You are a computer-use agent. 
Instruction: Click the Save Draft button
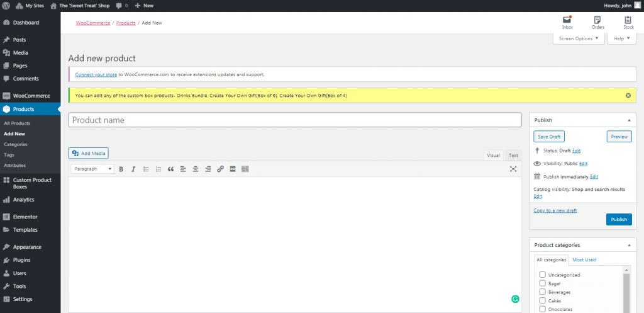[x=549, y=137]
